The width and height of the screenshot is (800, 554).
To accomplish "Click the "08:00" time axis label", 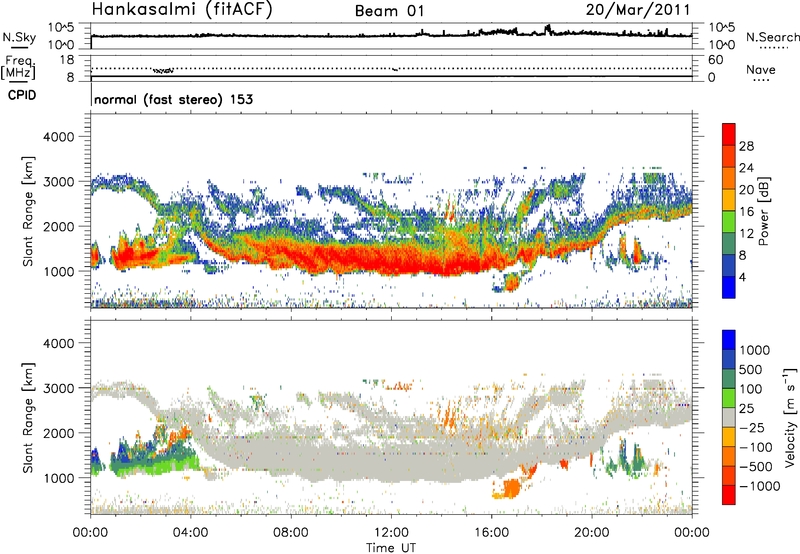I will (291, 533).
